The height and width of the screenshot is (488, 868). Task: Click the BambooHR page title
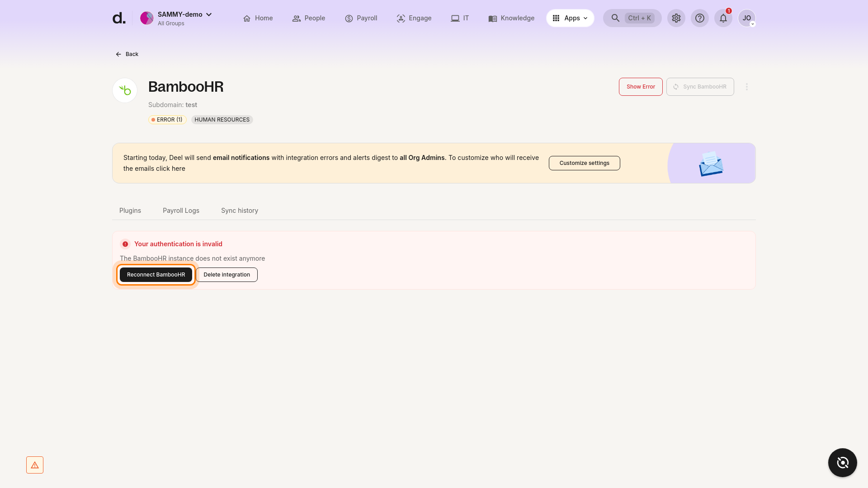pos(186,87)
